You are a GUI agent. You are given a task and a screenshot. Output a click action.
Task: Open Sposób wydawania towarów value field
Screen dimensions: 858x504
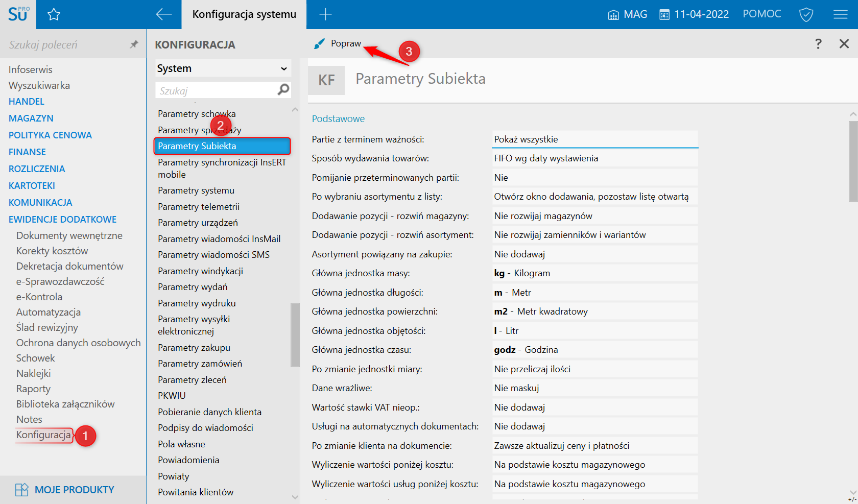tap(595, 158)
